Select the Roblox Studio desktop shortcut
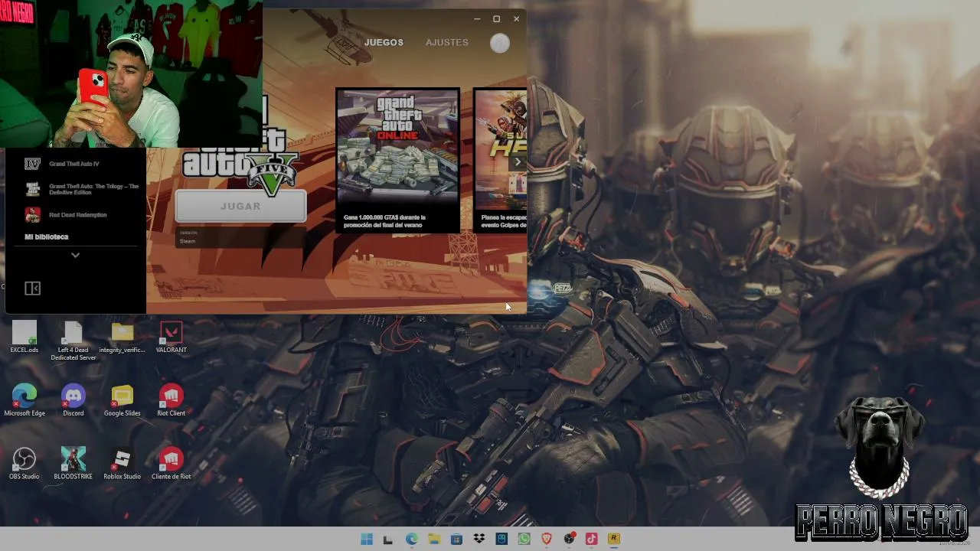Image resolution: width=980 pixels, height=551 pixels. pos(122,465)
